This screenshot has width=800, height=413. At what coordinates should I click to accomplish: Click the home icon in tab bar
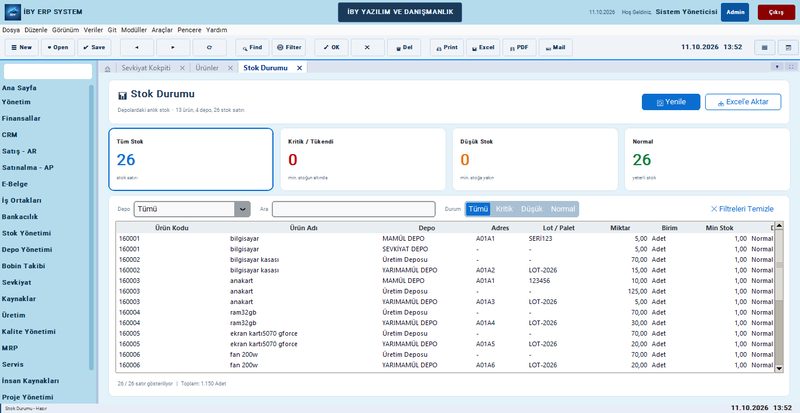click(x=107, y=68)
